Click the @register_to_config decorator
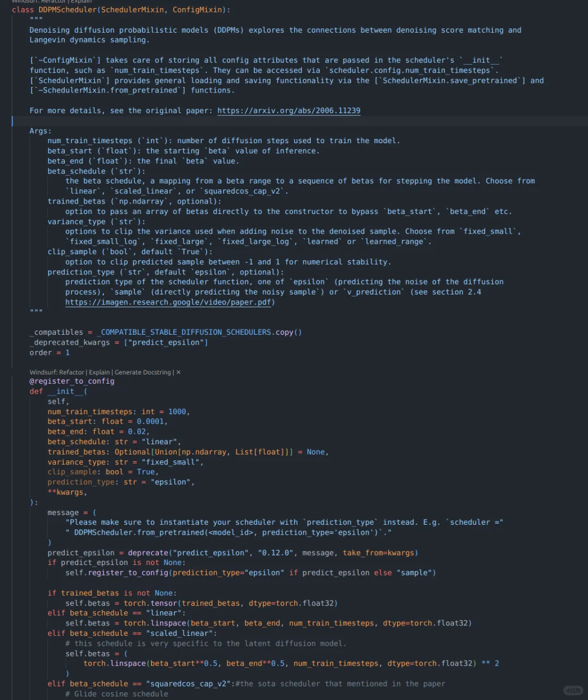588x700 pixels. click(72, 381)
